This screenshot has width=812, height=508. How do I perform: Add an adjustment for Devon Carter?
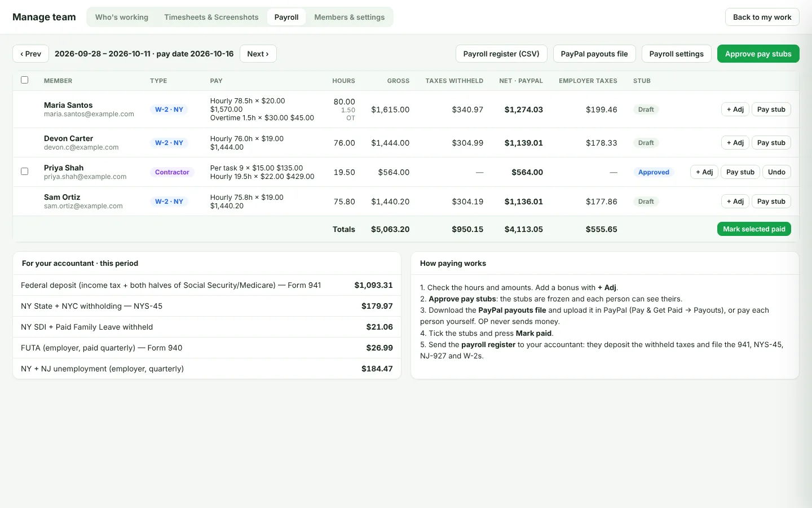pyautogui.click(x=735, y=143)
